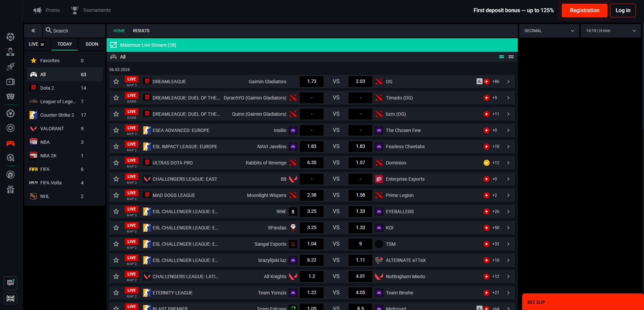Viewport: 644px width, 310px height.
Task: Open HOME tab
Action: tap(119, 31)
